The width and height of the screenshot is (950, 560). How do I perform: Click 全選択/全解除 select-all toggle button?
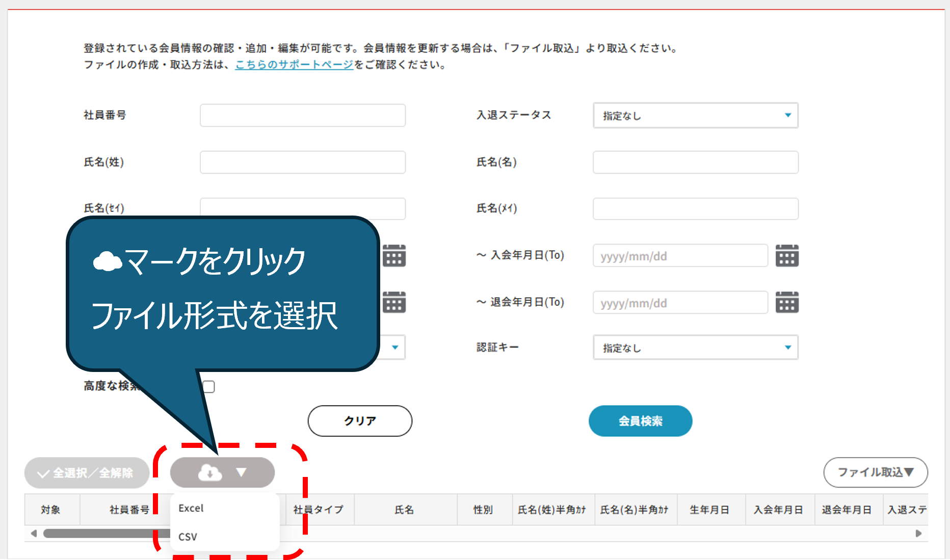[x=87, y=473]
